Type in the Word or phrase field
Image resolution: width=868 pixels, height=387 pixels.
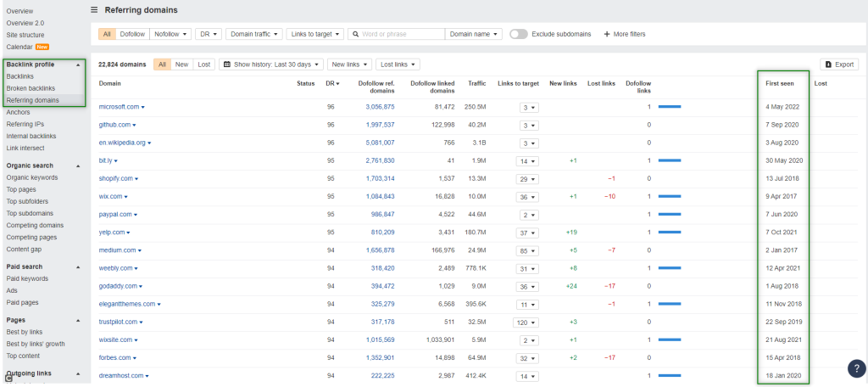click(x=401, y=34)
